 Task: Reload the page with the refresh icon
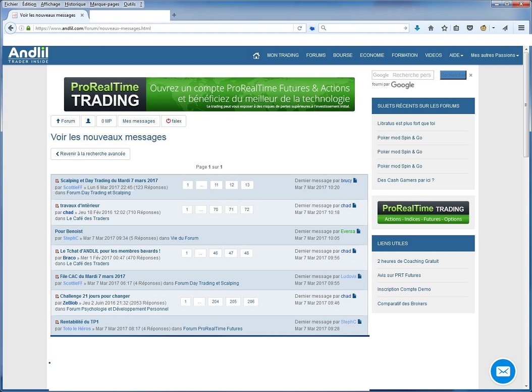point(300,28)
